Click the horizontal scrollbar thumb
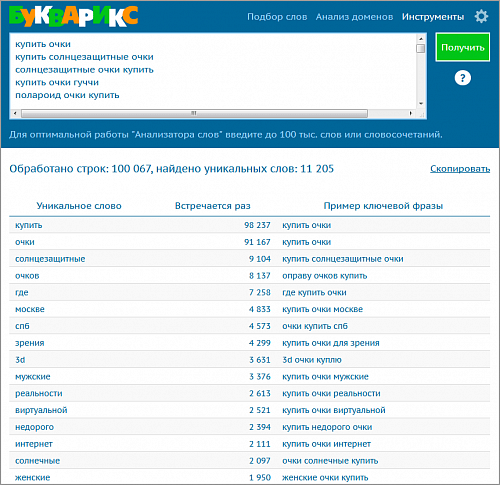The image size is (500, 485). coord(194,113)
